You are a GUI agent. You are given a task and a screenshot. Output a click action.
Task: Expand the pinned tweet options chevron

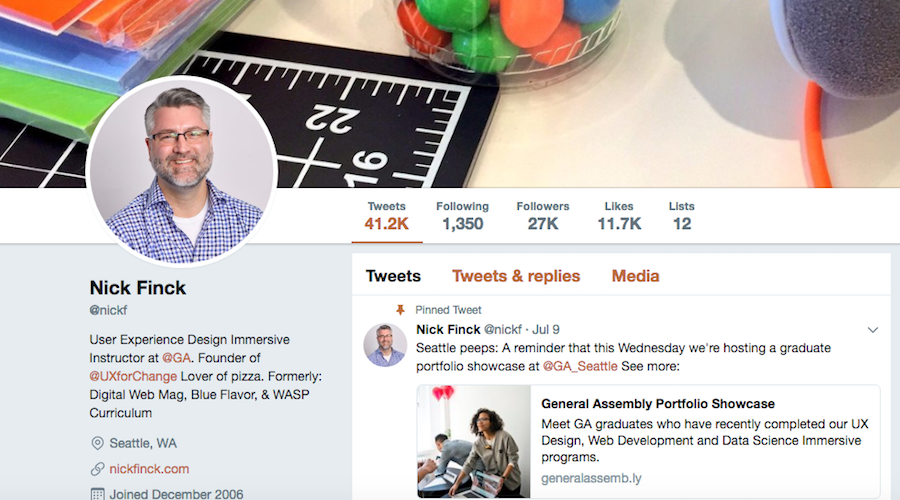point(872,330)
